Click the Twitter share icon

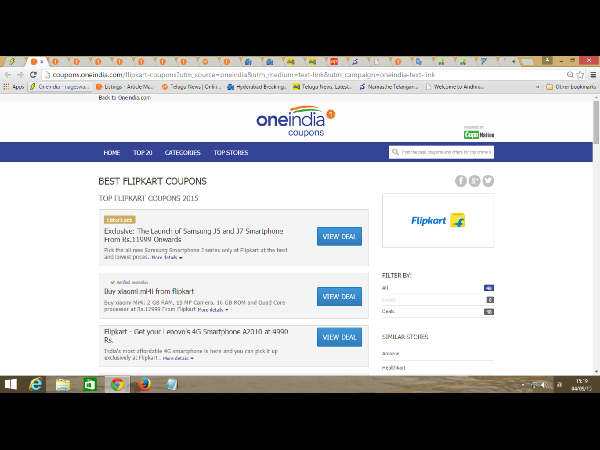point(488,181)
